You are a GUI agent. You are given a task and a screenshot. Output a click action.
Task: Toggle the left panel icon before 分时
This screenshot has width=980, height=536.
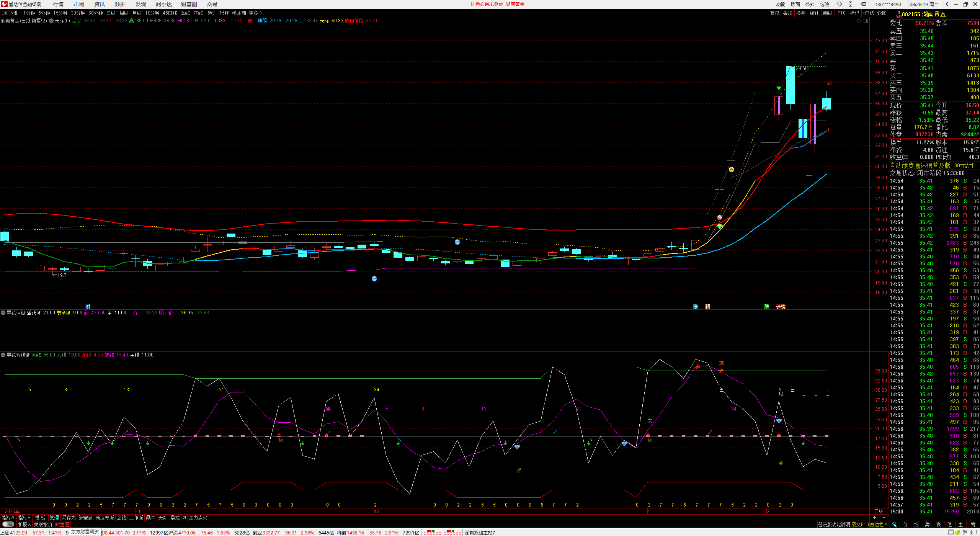pyautogui.click(x=4, y=13)
